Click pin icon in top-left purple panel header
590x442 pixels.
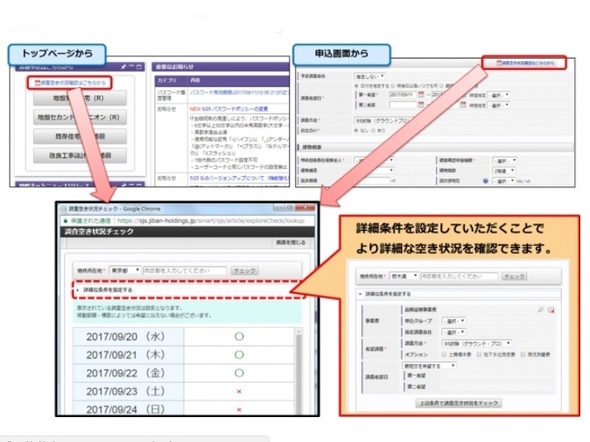[123, 67]
